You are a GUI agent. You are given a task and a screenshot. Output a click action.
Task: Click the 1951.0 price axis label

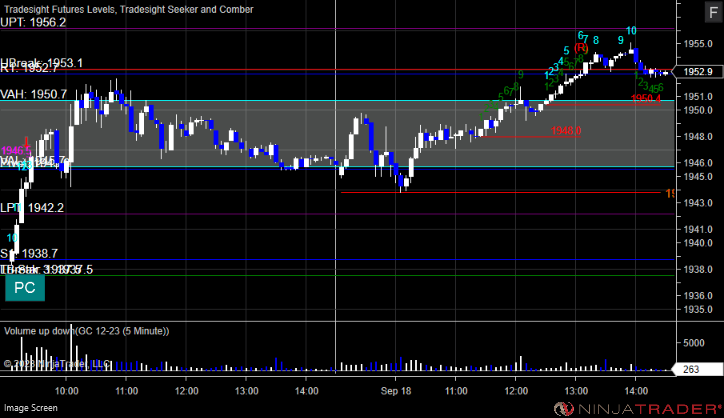(x=698, y=97)
